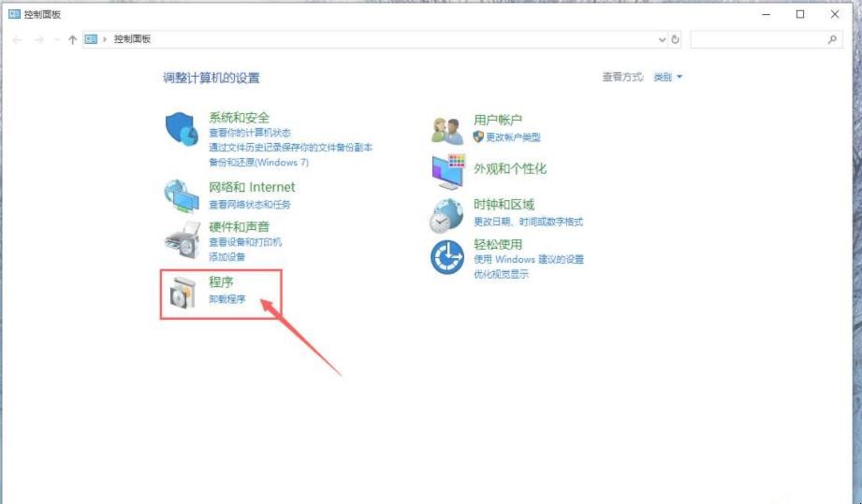
Task: Open the recent locations dropdown arrow
Action: pos(56,39)
